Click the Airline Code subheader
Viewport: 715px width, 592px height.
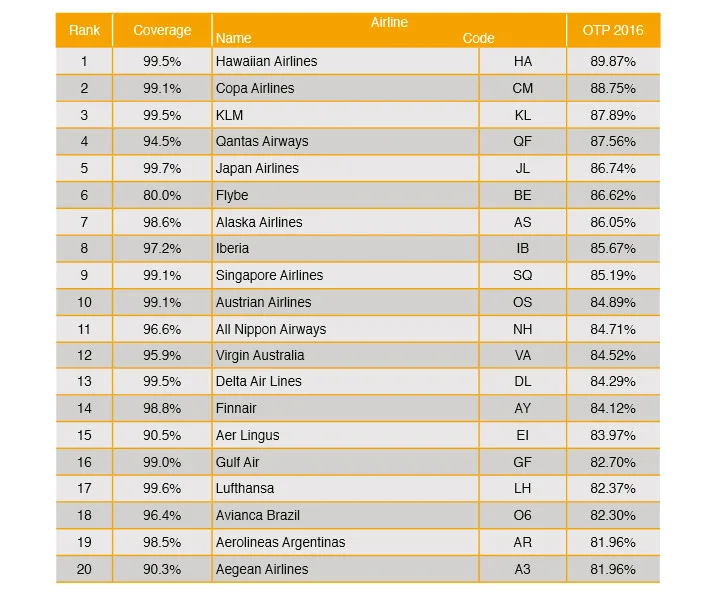coord(478,38)
